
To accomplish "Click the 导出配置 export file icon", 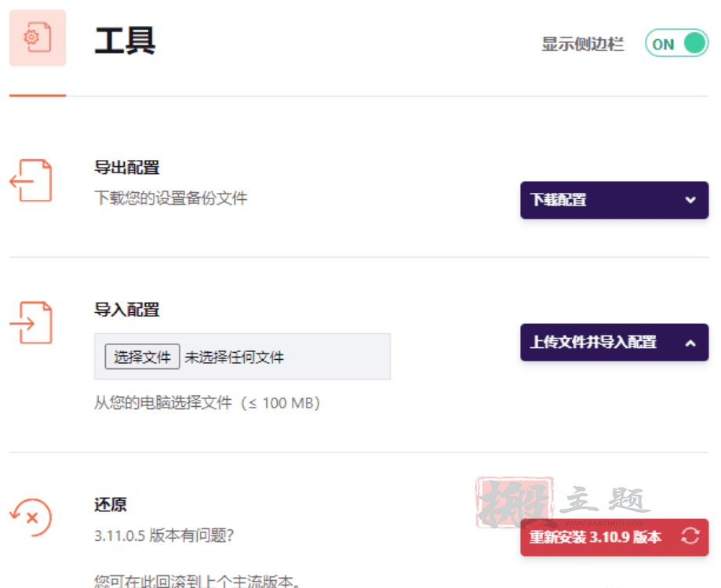I will click(31, 180).
